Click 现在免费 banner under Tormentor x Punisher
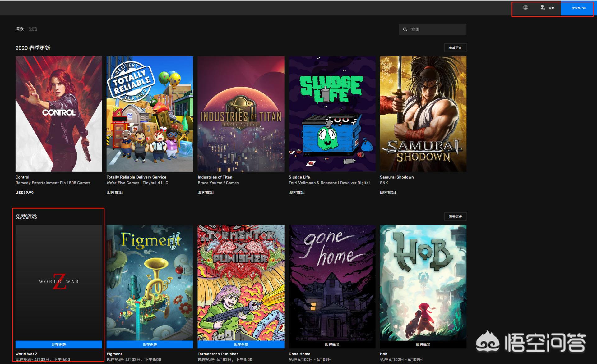The height and width of the screenshot is (364, 597). coord(241,344)
